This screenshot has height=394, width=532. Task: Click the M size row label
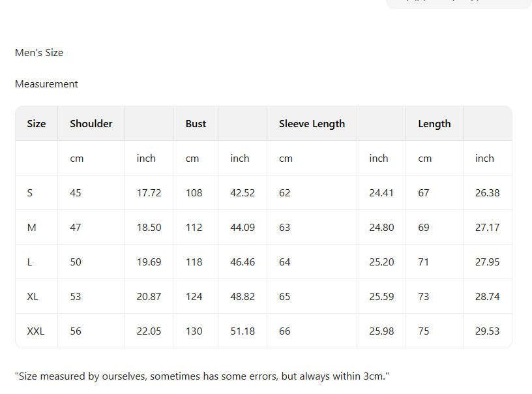click(x=31, y=227)
